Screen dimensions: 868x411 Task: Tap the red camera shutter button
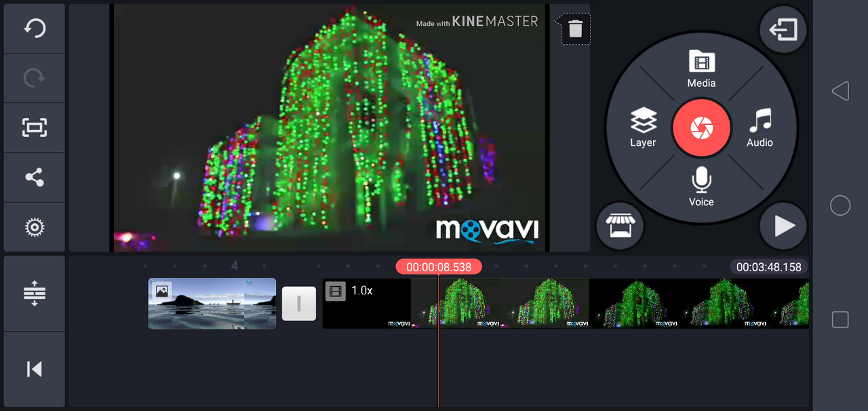click(701, 128)
